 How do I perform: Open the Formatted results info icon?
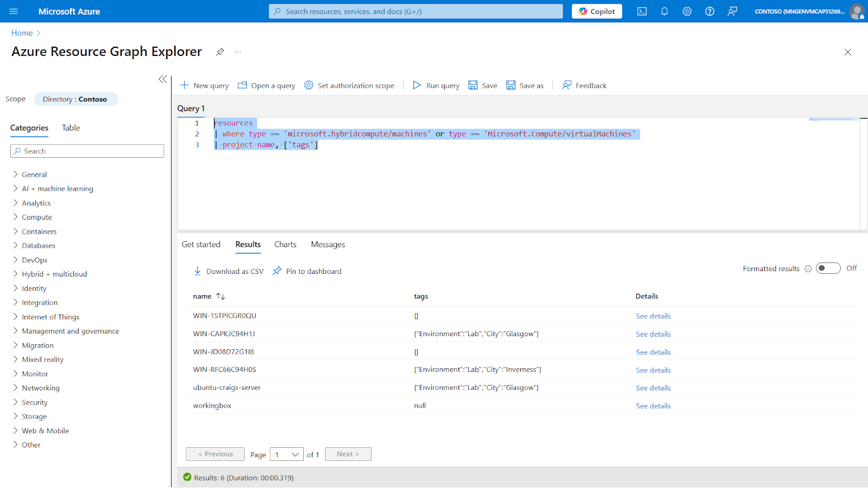click(808, 269)
